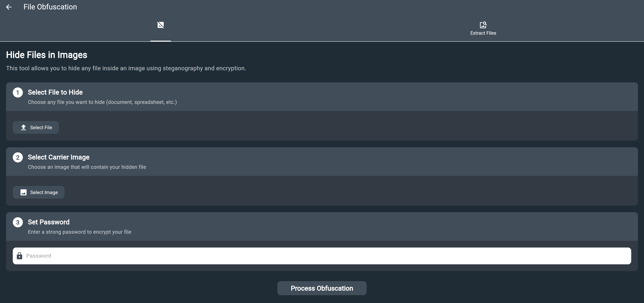Click the padlock icon in password box

[x=19, y=256]
